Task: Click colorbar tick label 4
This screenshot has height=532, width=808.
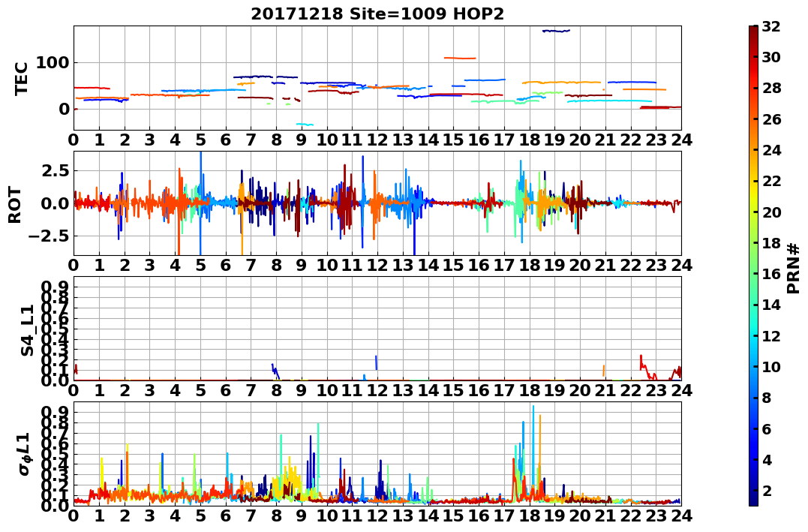Action: click(x=766, y=459)
